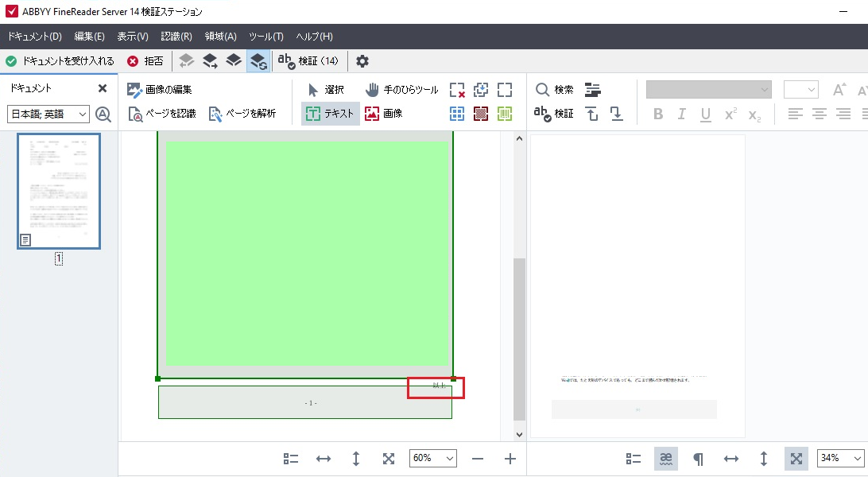Click the text alignment lines icon near 検索
Screen dimensions: 868x477
(x=593, y=90)
